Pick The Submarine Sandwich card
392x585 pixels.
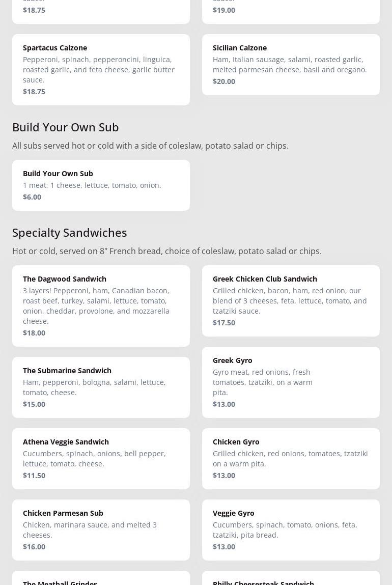click(101, 387)
